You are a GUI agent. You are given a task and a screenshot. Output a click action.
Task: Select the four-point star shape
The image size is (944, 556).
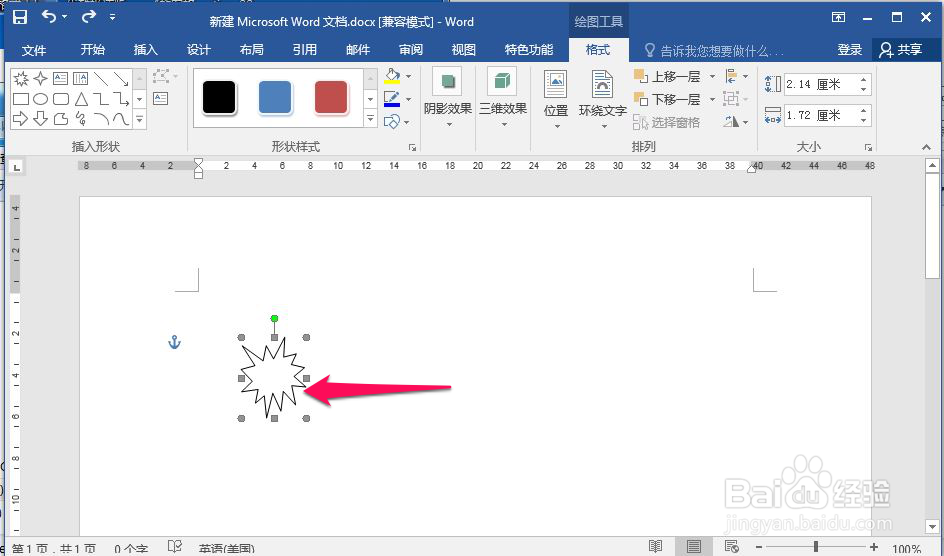[x=40, y=78]
